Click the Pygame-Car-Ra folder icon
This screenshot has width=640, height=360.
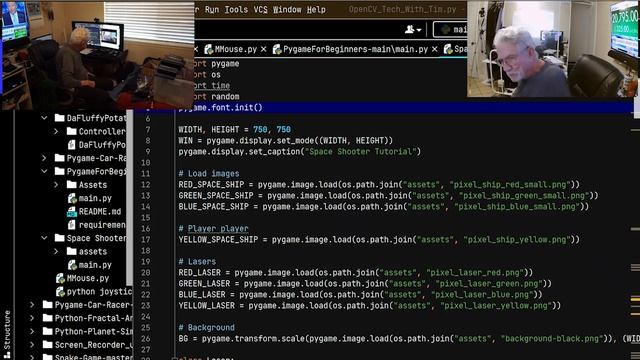pos(60,158)
